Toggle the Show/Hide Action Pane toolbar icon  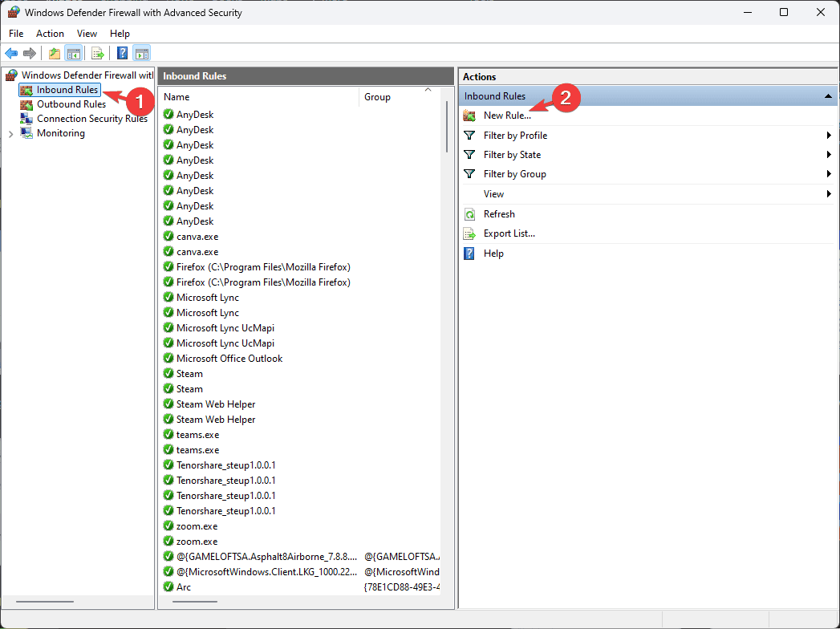(142, 53)
